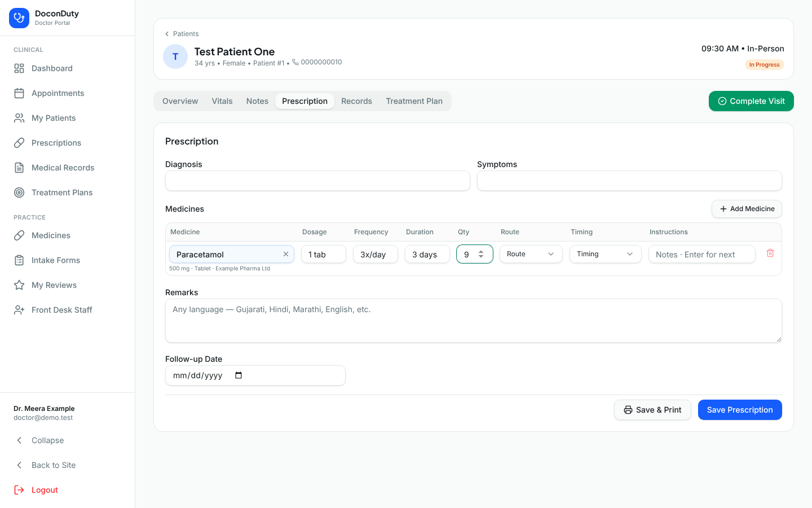Click into the Remarks text area
Screen dimensions: 812x508
point(474,321)
